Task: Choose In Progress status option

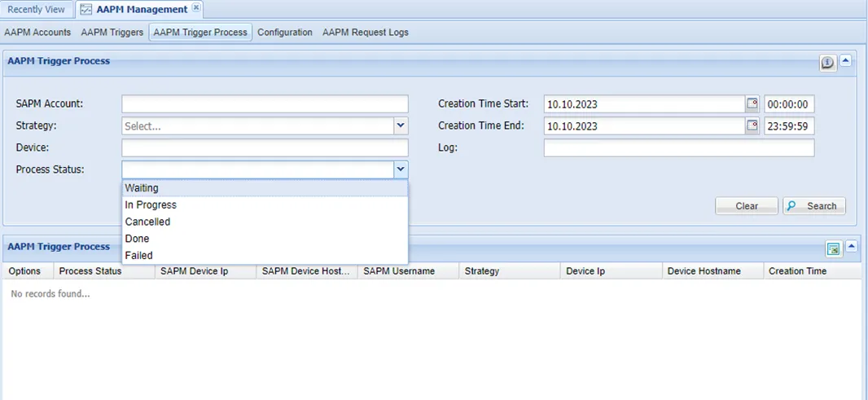Action: click(265, 205)
